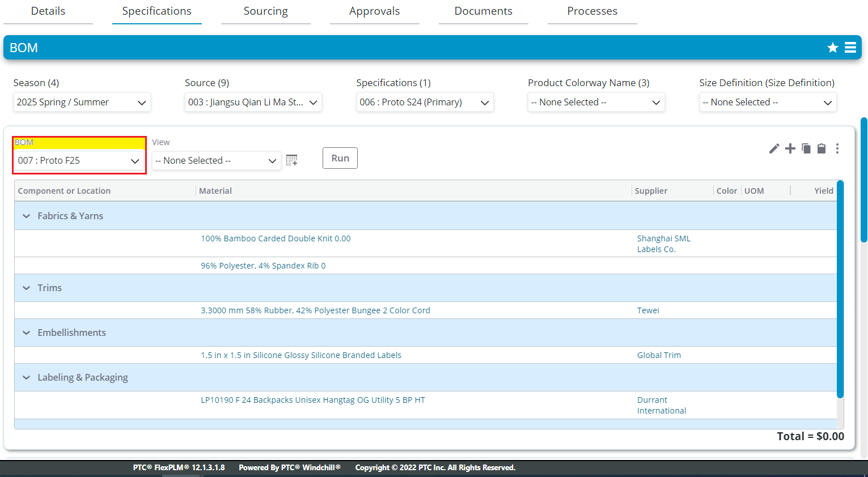Switch to the Approvals tab

pos(375,11)
